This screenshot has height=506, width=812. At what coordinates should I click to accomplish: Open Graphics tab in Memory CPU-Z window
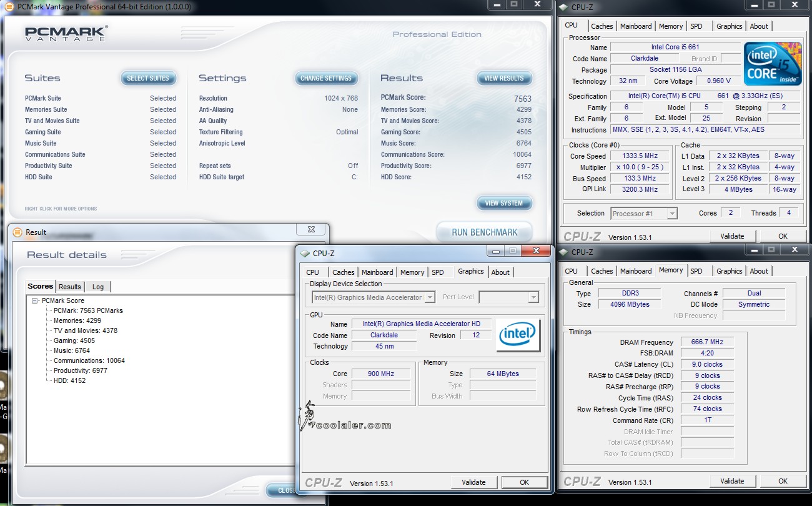pos(730,271)
